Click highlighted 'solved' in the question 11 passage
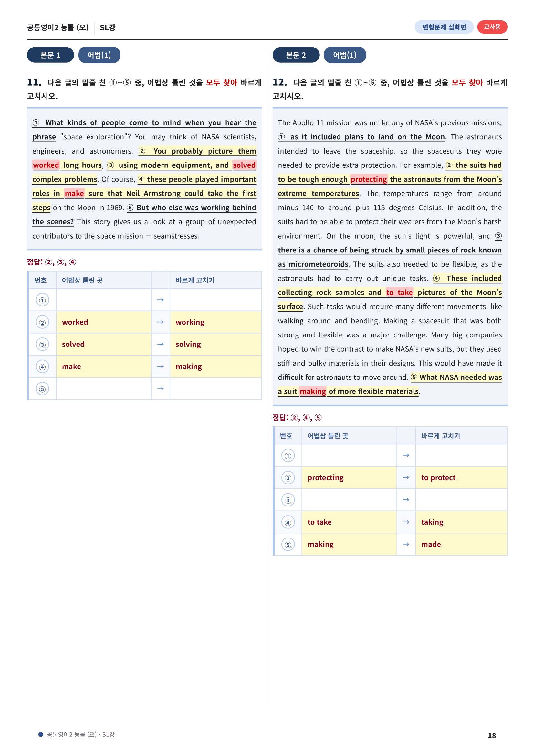This screenshot has height=756, width=534. click(244, 165)
